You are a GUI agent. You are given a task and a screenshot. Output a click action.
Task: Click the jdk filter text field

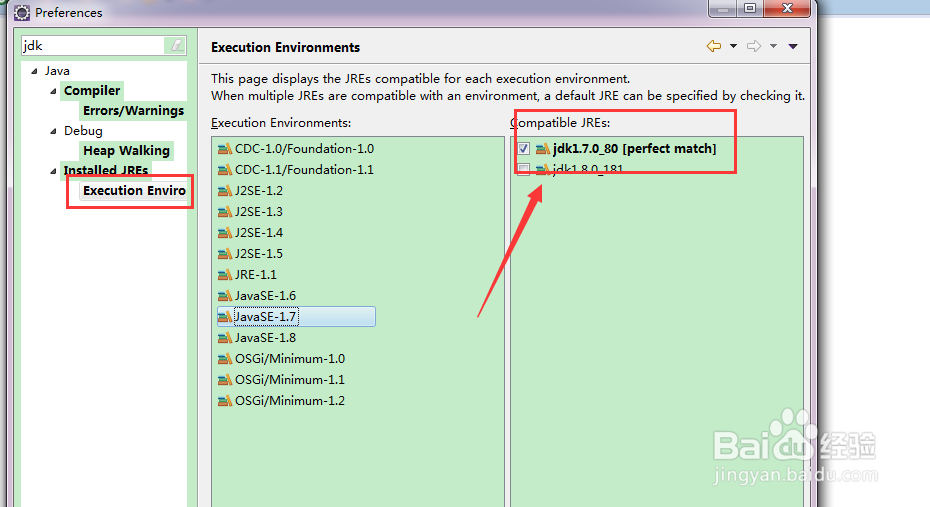(x=94, y=46)
